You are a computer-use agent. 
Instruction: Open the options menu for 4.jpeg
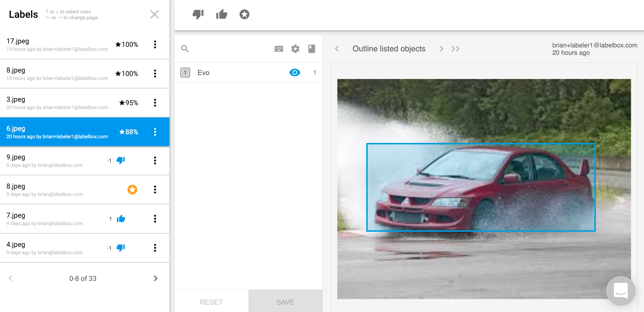click(155, 248)
